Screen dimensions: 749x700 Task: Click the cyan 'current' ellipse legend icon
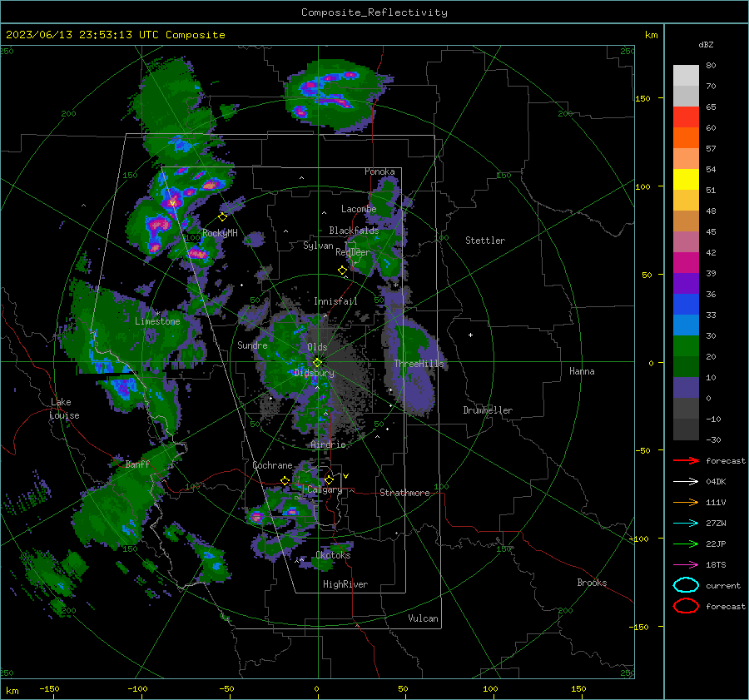[x=686, y=585]
